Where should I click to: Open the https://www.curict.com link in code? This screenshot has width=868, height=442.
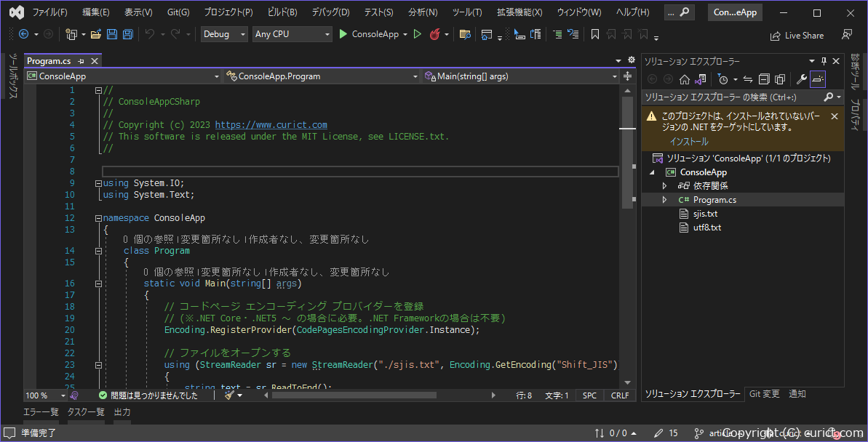(271, 124)
